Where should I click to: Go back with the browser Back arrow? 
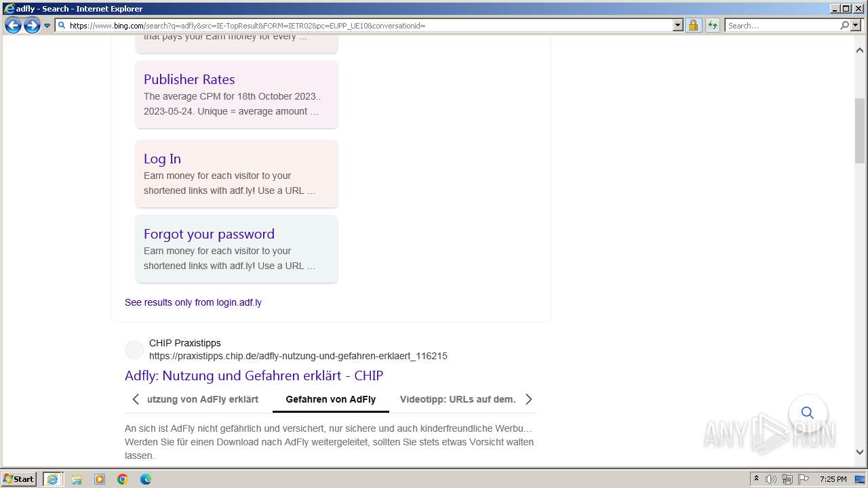[x=13, y=26]
